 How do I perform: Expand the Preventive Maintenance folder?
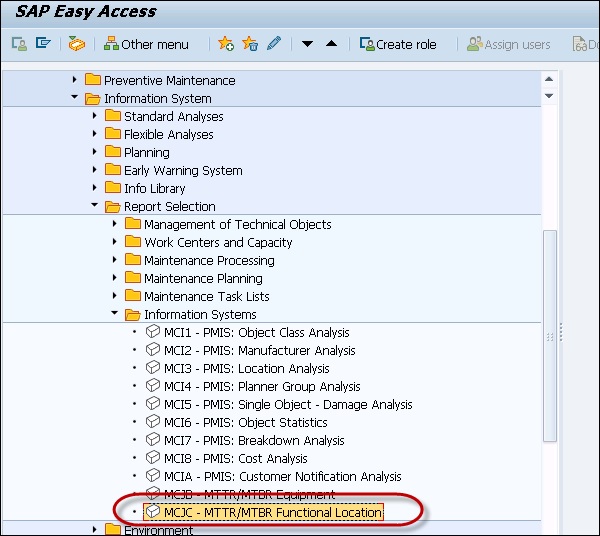75,80
